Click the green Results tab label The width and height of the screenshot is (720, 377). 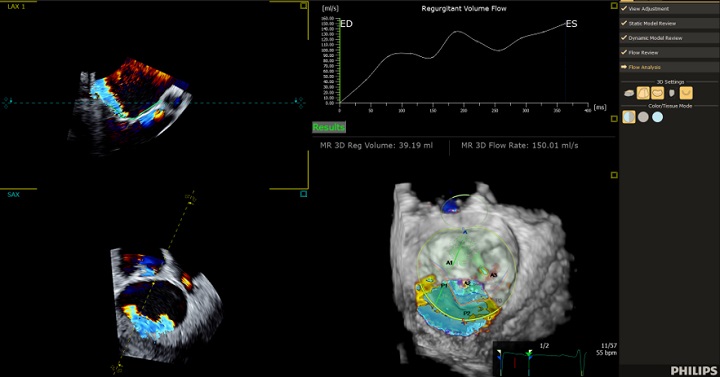329,127
